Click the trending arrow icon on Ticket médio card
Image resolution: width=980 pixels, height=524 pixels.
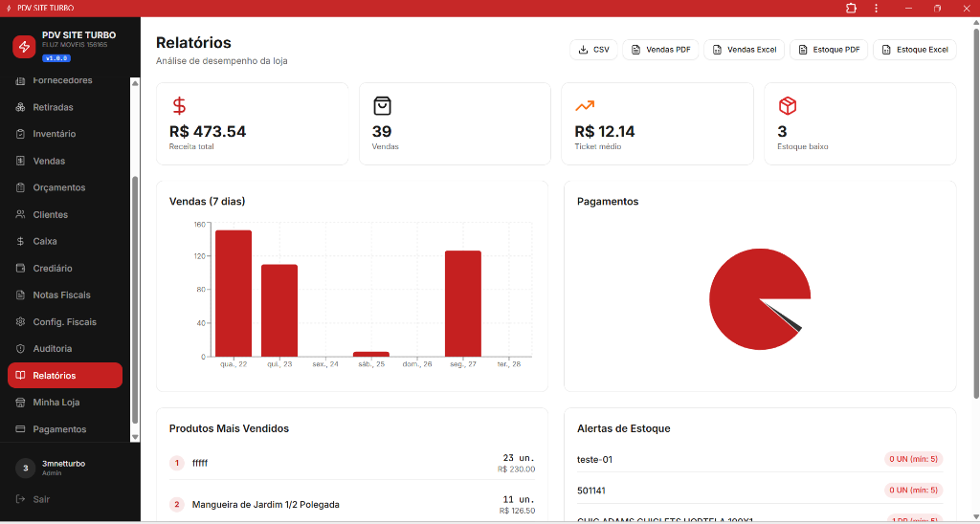585,106
